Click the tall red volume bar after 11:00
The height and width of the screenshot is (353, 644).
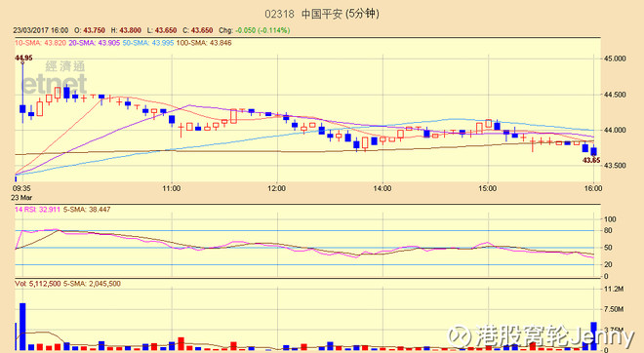[x=181, y=343]
